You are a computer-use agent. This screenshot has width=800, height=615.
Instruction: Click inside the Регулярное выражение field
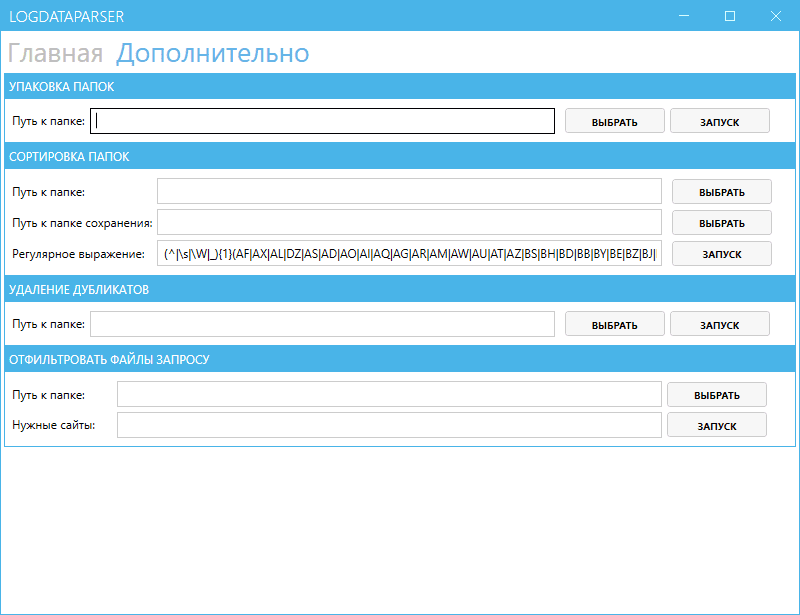point(410,254)
